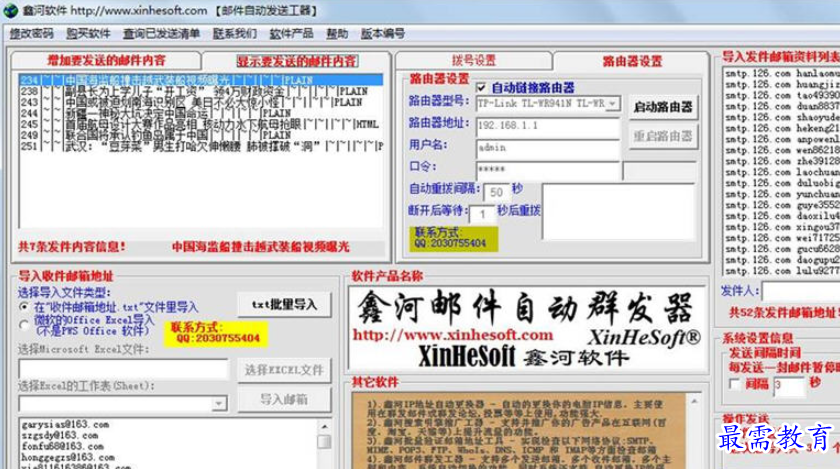
Task: Click the 重启路由器 button
Action: point(663,136)
